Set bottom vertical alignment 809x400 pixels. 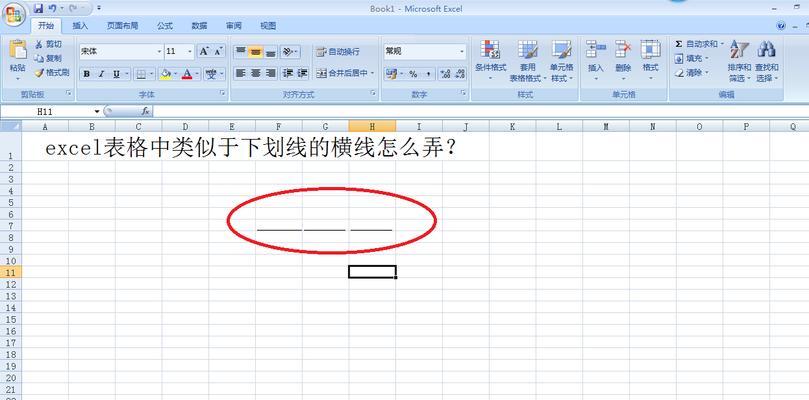(x=271, y=51)
